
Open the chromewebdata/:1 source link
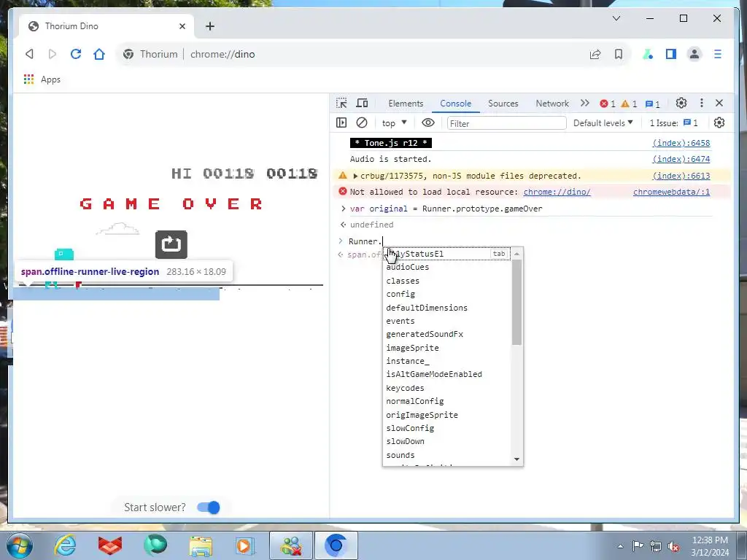point(671,192)
